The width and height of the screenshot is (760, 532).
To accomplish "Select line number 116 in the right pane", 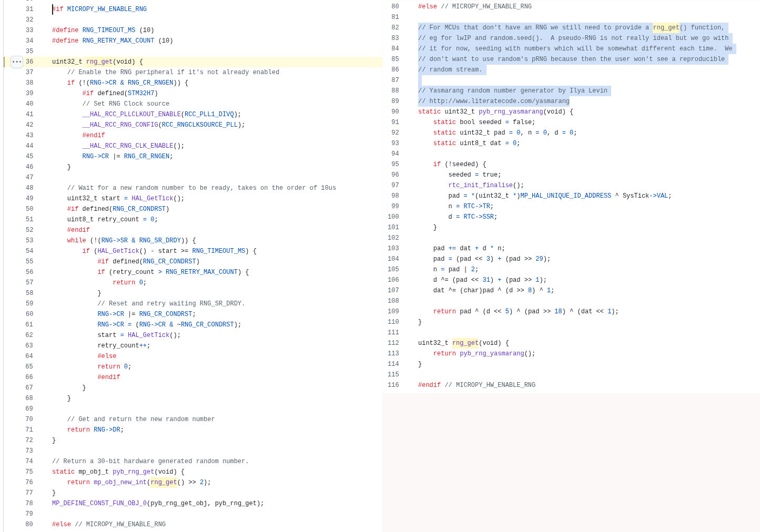I will 393,385.
